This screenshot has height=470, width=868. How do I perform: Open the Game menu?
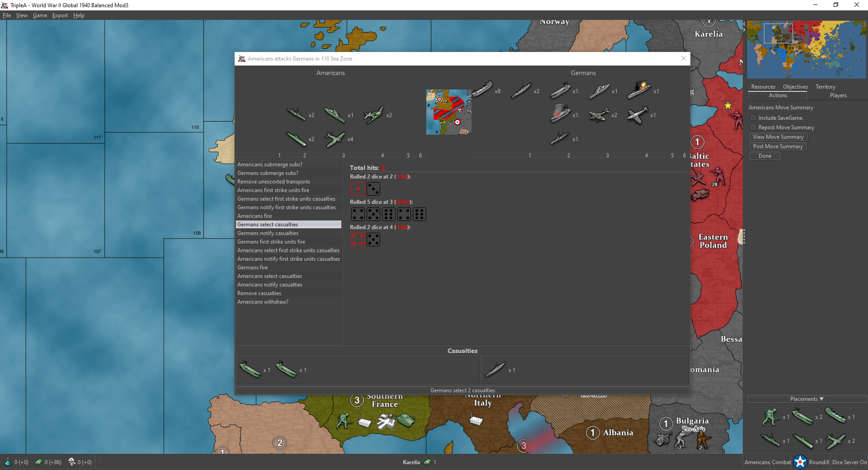(x=40, y=15)
